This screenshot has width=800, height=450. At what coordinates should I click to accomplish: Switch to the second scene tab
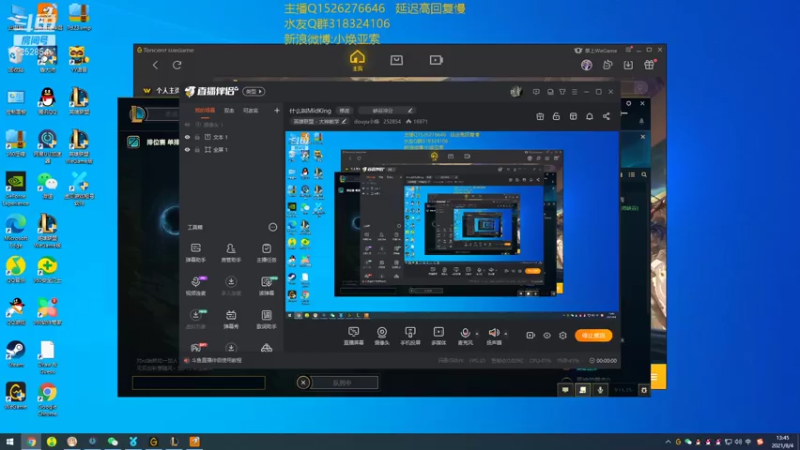tap(229, 111)
